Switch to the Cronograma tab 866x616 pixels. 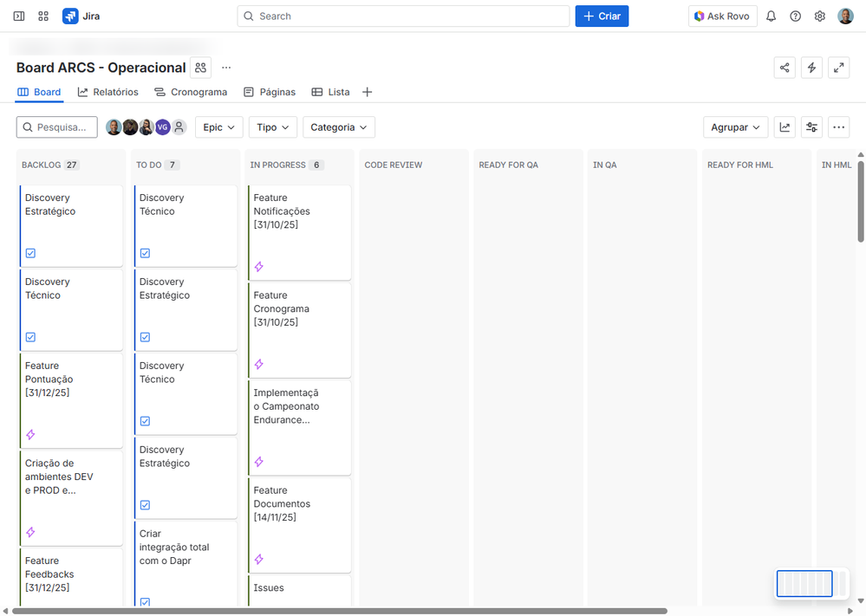coord(191,91)
